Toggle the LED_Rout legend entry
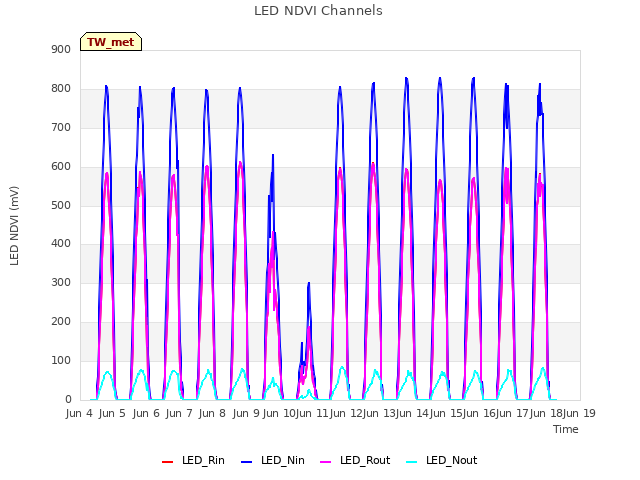Viewport: 640px width, 480px height. tap(355, 461)
